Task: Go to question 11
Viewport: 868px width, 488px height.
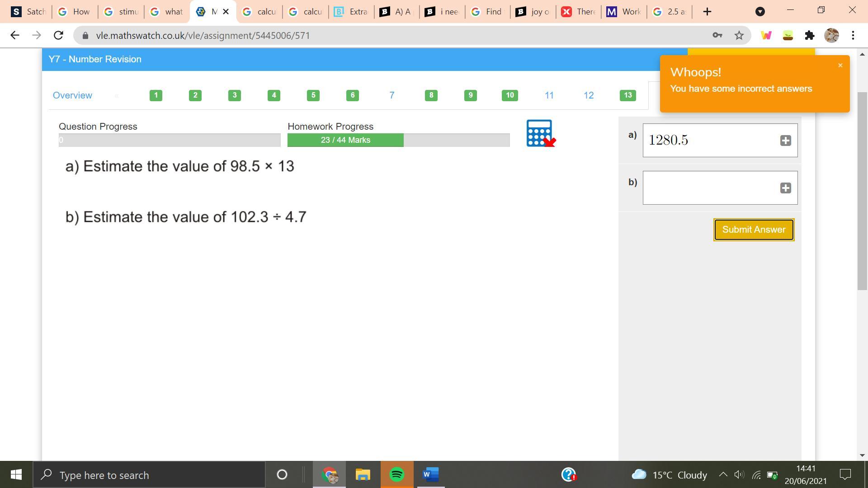Action: tap(549, 95)
